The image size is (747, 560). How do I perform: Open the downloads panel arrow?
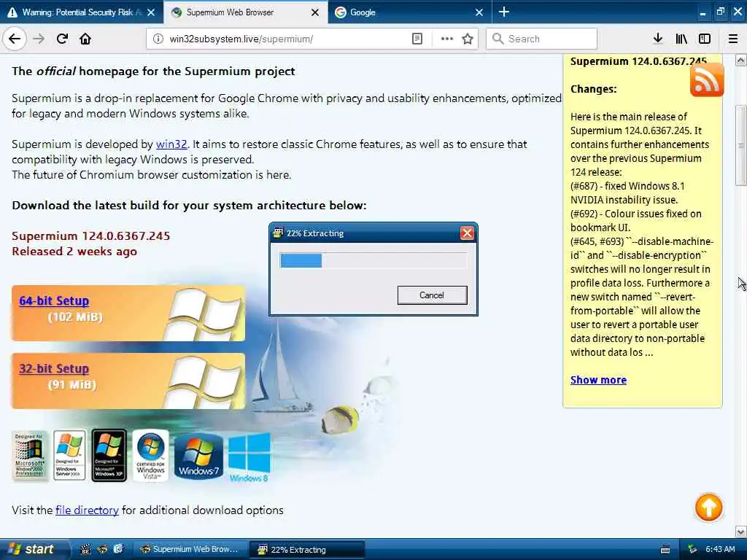[657, 39]
